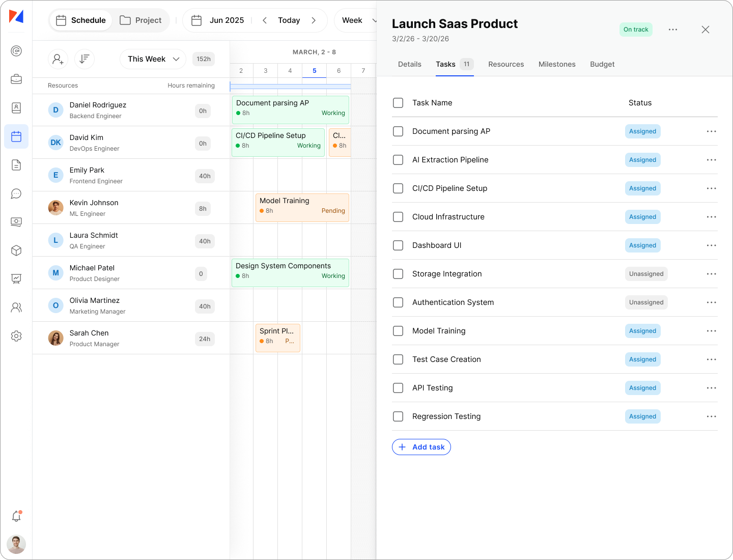Switch to the Milestones tab
Viewport: 733px width, 560px height.
557,64
